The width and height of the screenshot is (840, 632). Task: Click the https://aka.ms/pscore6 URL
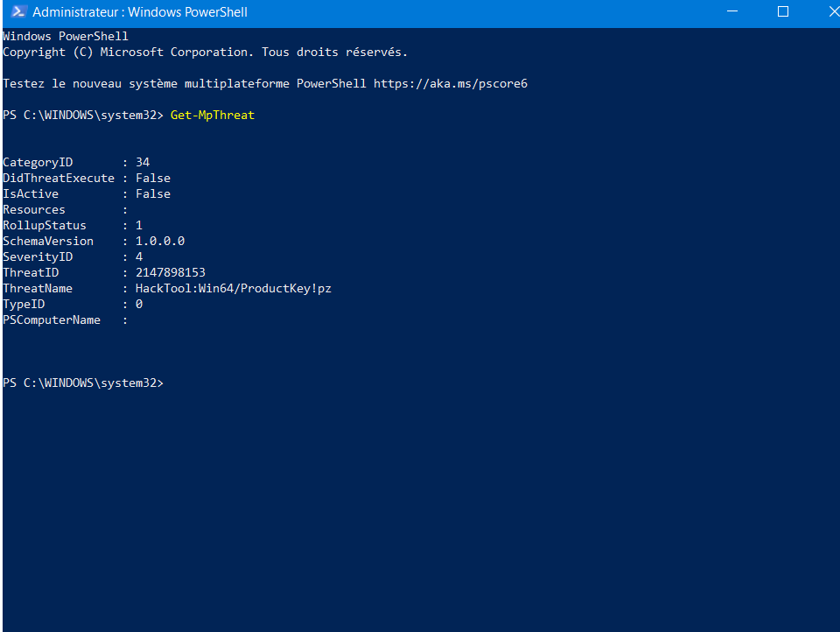[x=451, y=84]
